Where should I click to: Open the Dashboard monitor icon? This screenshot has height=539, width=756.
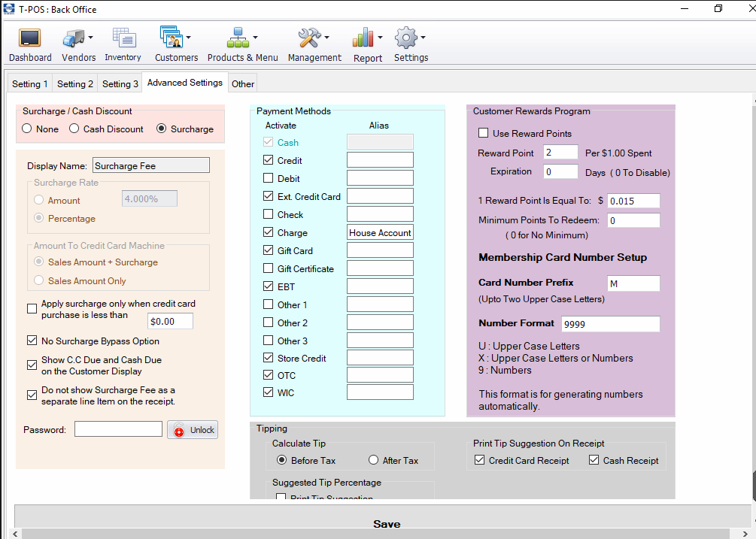29,38
